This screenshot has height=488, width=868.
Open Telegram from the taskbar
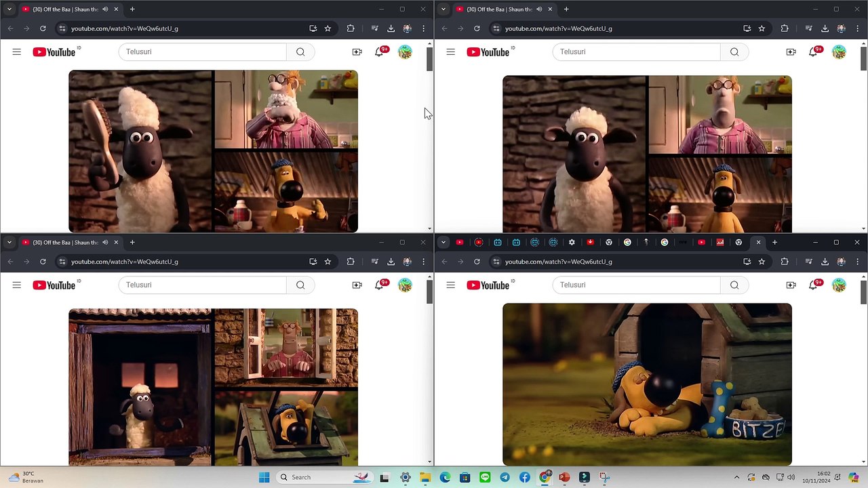pyautogui.click(x=505, y=478)
